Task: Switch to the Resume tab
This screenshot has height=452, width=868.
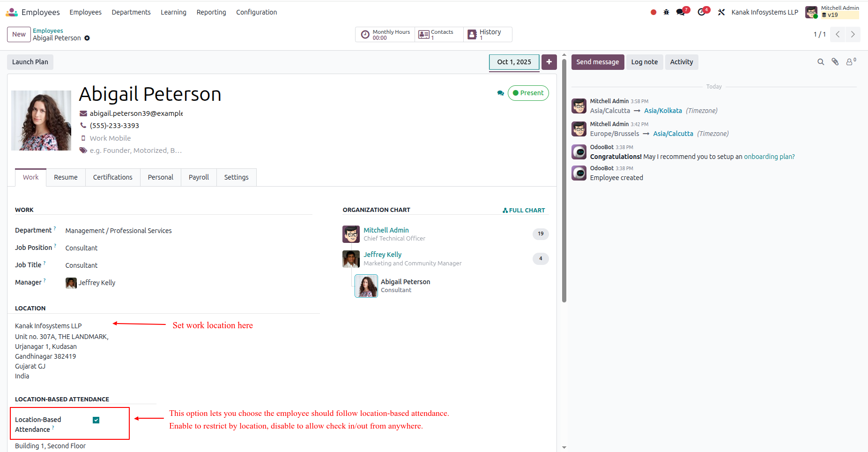Action: (x=66, y=177)
